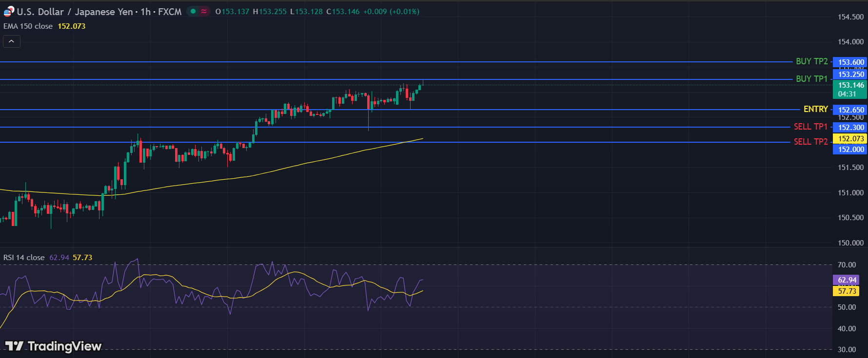The image size is (868, 358).
Task: Click the purple 62.94 RSI value tag
Action: coord(847,280)
